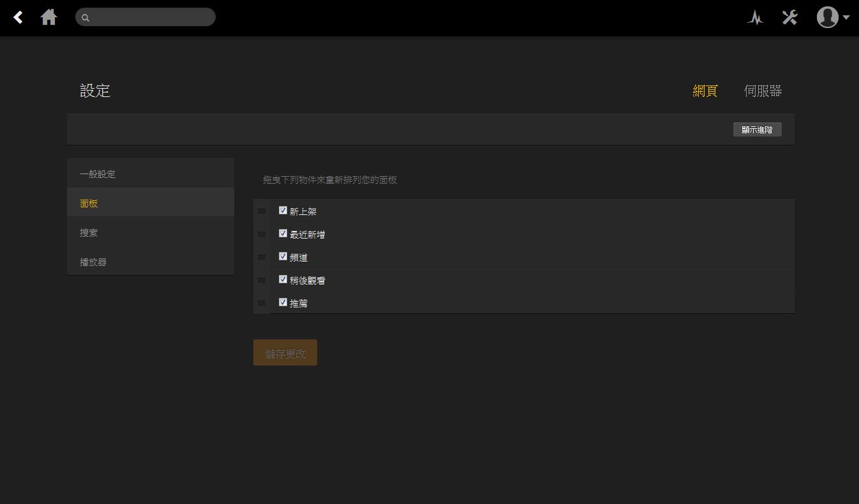Grab the drag handle for 新上架
Viewport: 859px width, 504px height.
[262, 211]
